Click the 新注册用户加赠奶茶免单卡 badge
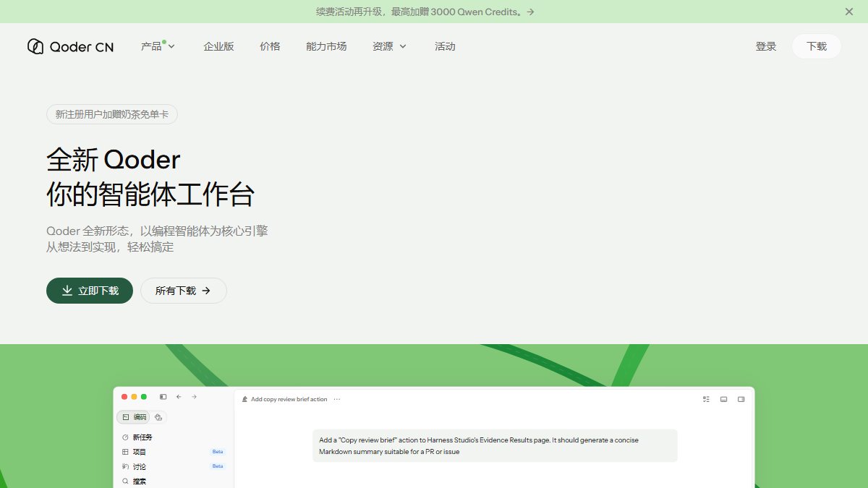 click(112, 114)
